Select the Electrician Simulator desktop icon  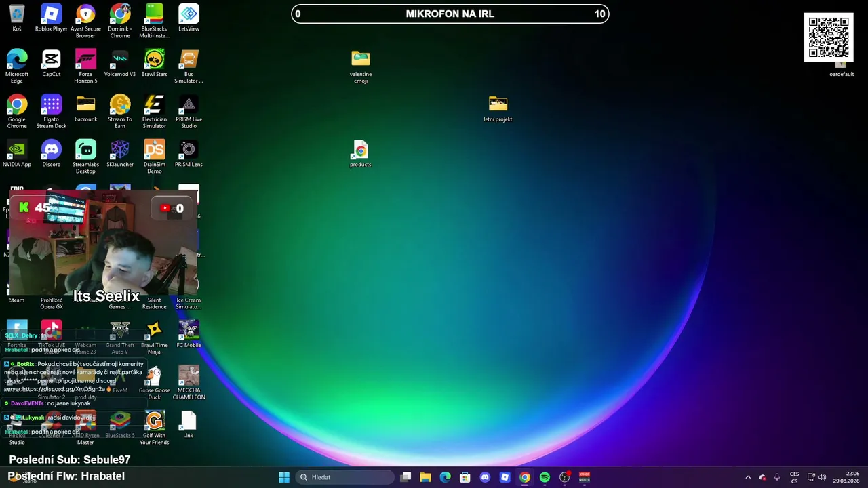(x=154, y=112)
